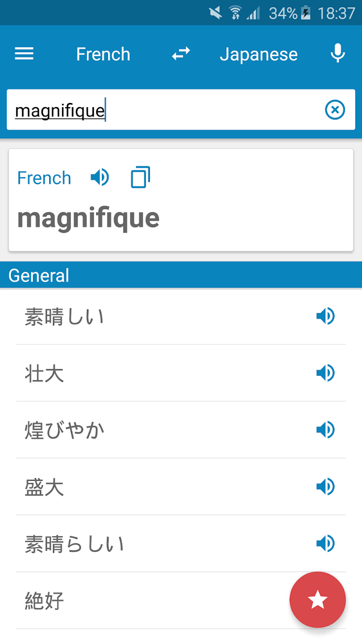Play audio for 壮大
The image size is (362, 644).
tap(325, 373)
